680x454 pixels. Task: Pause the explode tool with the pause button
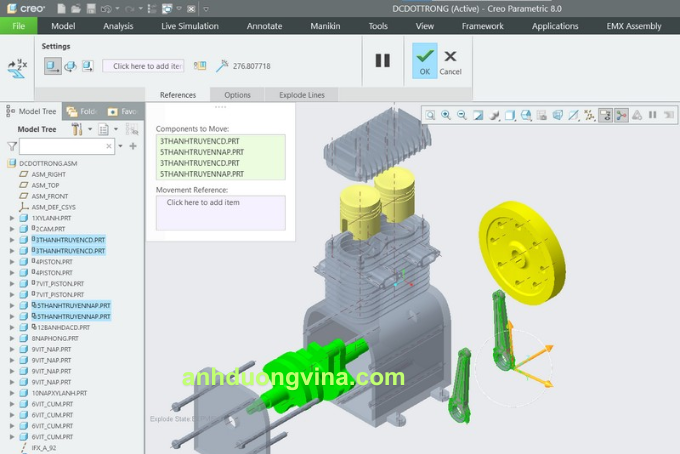[382, 60]
